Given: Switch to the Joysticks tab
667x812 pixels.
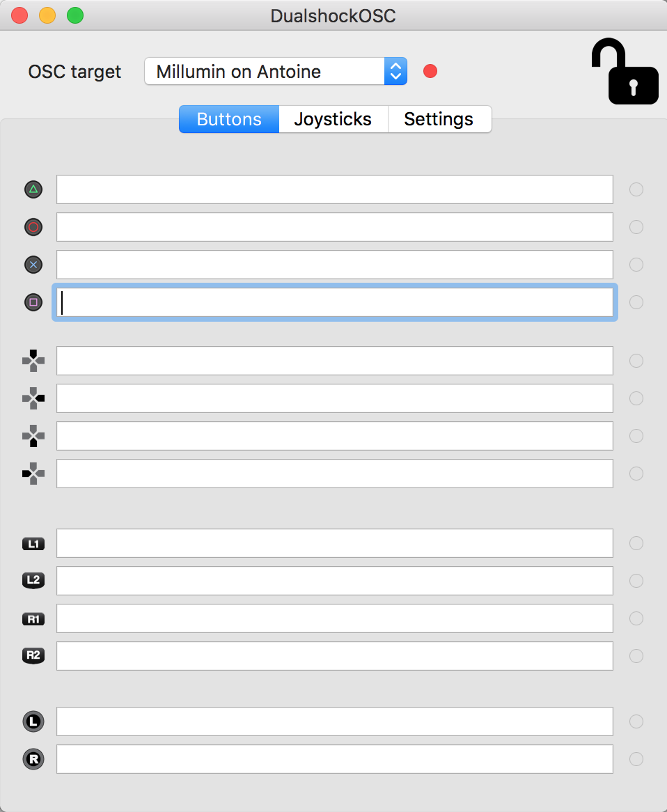Looking at the screenshot, I should pos(333,119).
